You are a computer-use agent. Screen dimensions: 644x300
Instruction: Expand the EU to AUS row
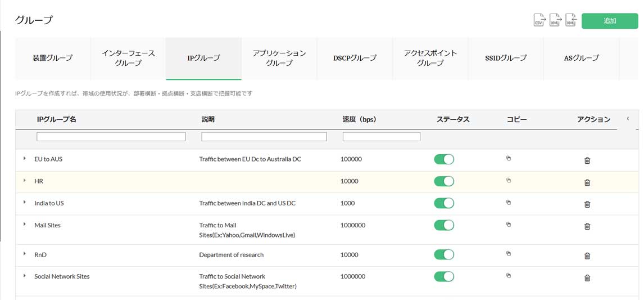[x=25, y=159]
